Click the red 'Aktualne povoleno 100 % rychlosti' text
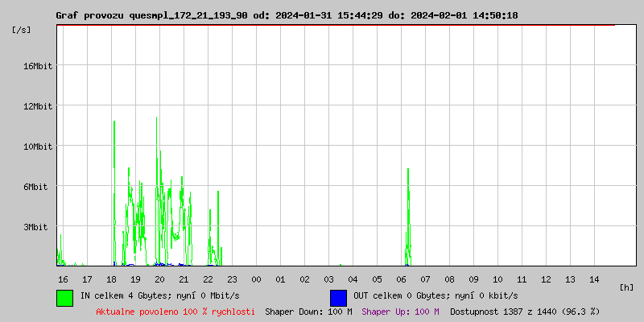Viewport: 644px width, 322px height. (x=175, y=311)
